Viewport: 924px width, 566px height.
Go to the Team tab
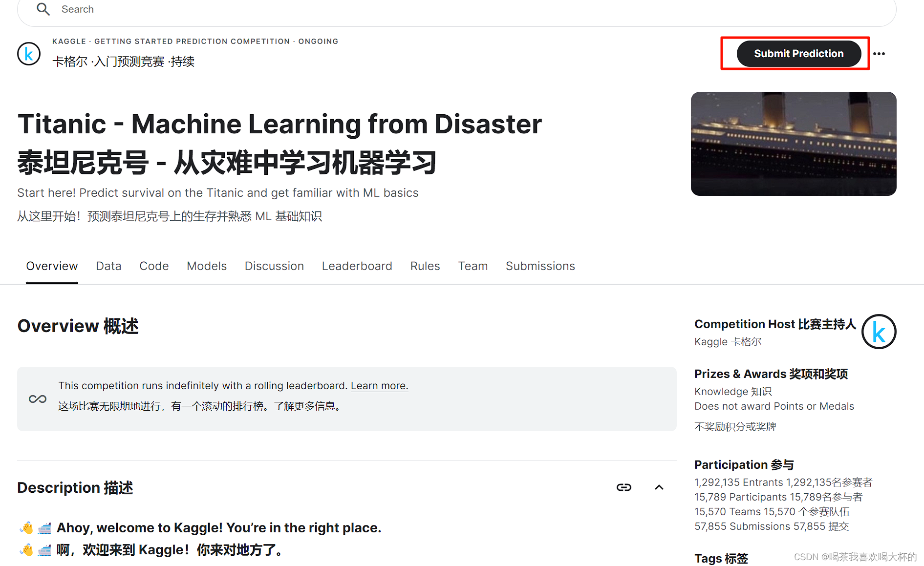[473, 266]
